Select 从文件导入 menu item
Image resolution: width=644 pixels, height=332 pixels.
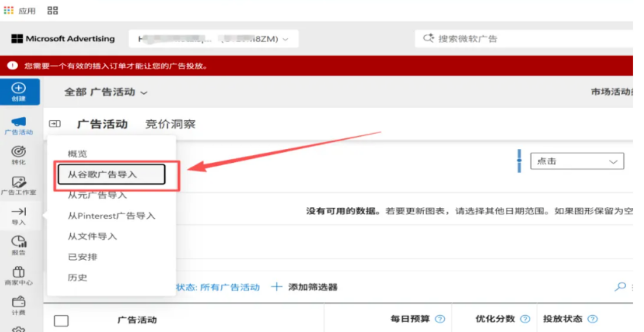tap(92, 237)
